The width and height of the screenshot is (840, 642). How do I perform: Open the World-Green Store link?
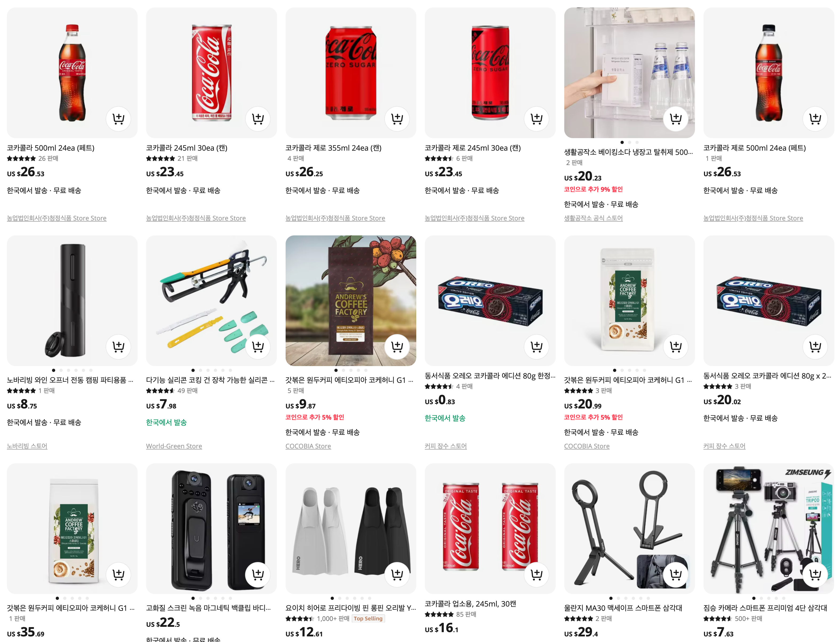(174, 446)
